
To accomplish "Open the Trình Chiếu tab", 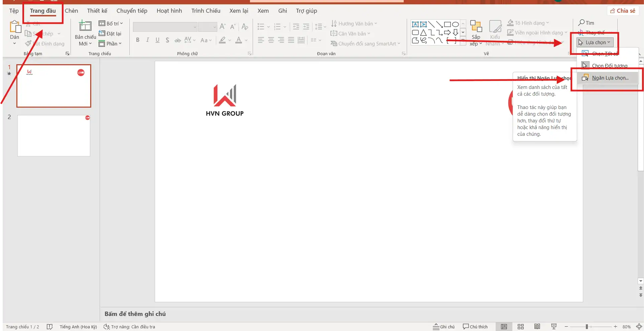I will click(x=206, y=10).
